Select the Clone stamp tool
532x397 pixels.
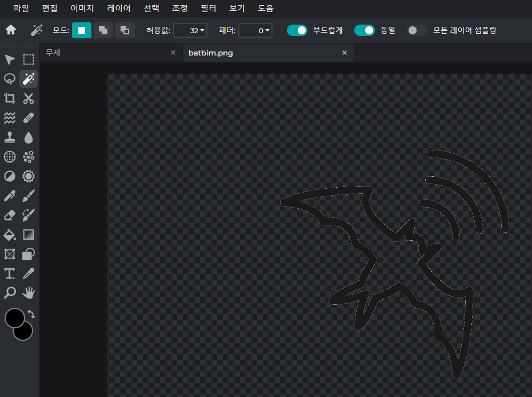pyautogui.click(x=10, y=137)
